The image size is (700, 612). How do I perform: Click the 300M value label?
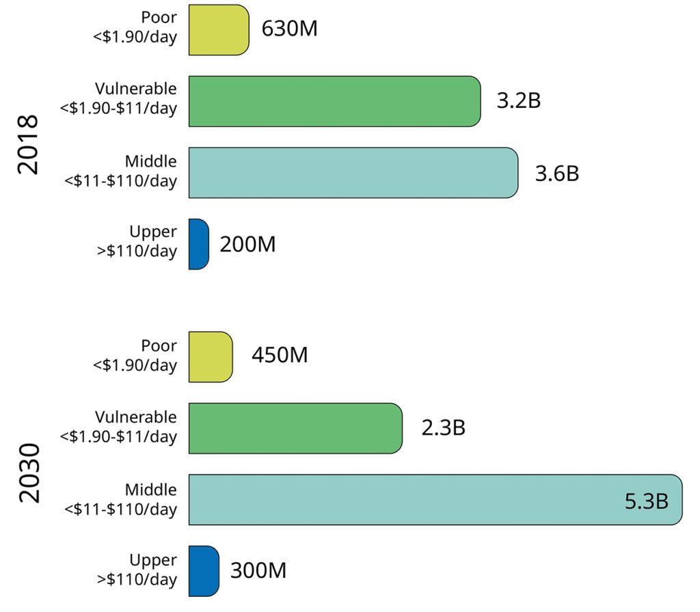coord(258,570)
